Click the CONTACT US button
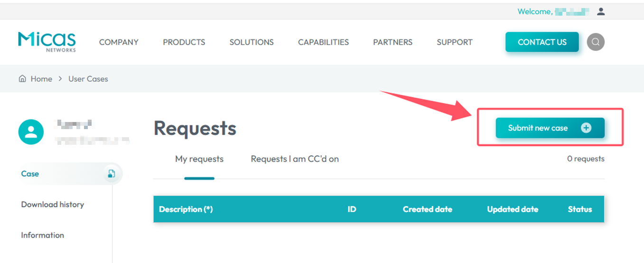The width and height of the screenshot is (644, 263). 542,42
